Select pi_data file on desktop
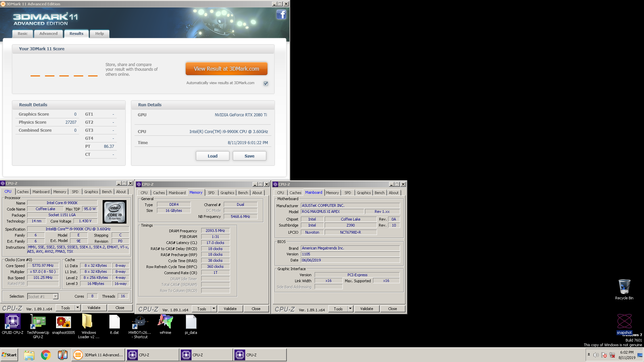 click(x=191, y=324)
